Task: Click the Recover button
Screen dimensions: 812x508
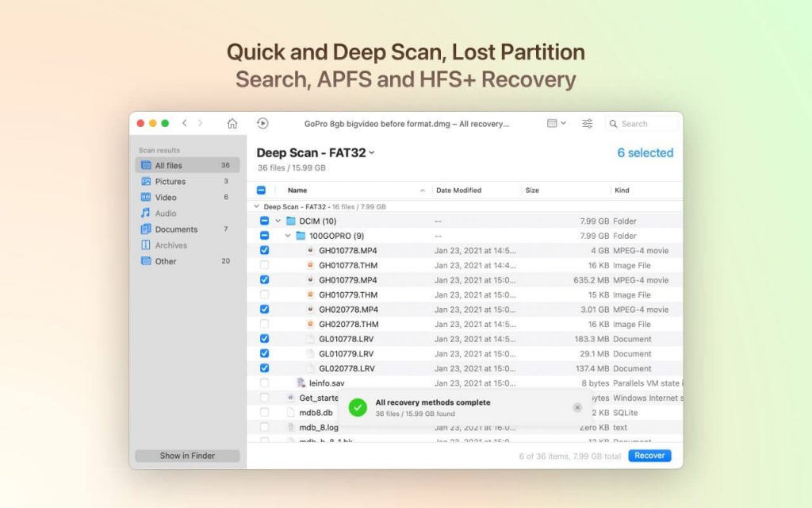Action: coord(649,455)
